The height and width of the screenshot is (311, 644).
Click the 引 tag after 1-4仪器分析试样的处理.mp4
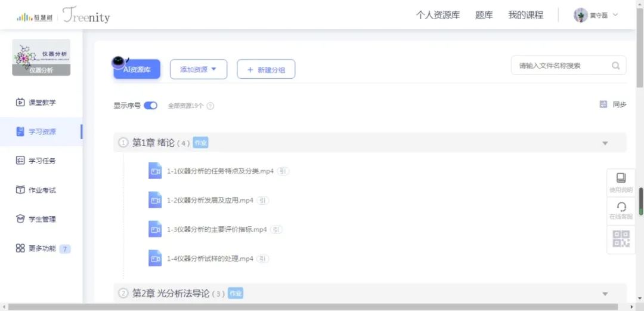[x=263, y=258]
